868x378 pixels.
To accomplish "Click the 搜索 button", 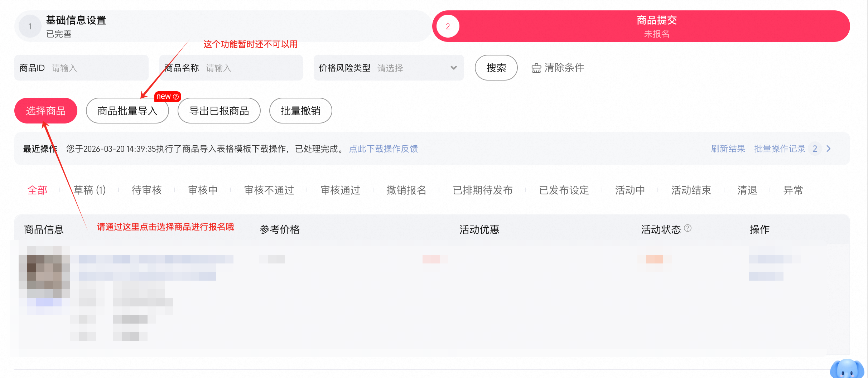I will [x=496, y=68].
